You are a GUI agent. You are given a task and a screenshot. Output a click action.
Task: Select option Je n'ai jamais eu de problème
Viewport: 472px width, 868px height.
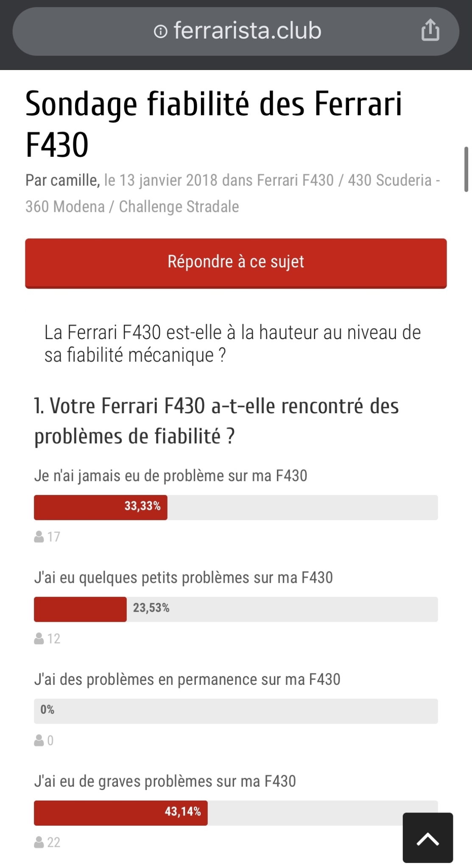[x=170, y=476]
